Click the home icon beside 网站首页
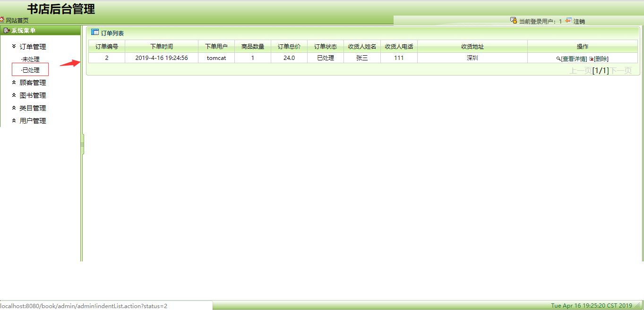This screenshot has width=644, height=310. [x=2, y=20]
